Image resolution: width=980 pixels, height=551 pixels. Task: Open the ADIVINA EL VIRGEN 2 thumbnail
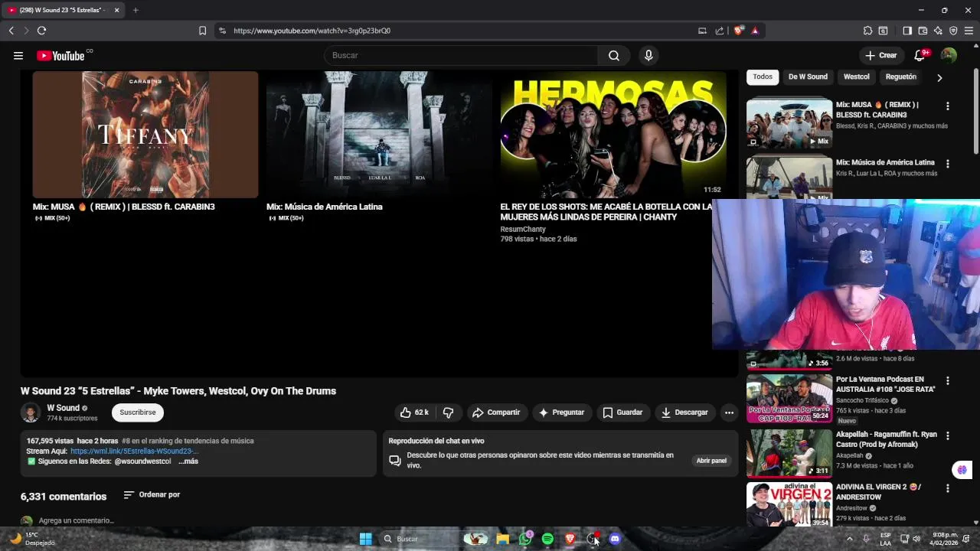pos(789,505)
